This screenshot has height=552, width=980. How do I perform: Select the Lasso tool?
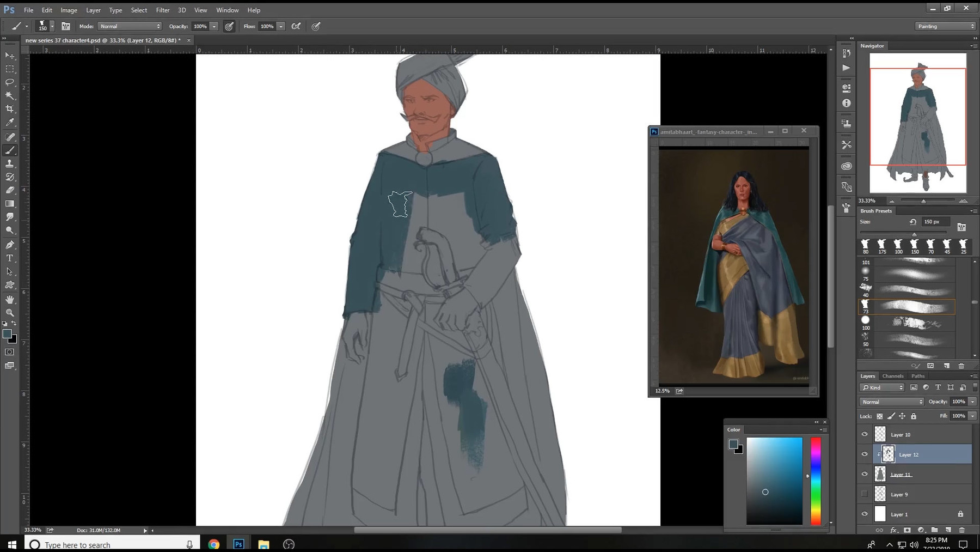[9, 82]
